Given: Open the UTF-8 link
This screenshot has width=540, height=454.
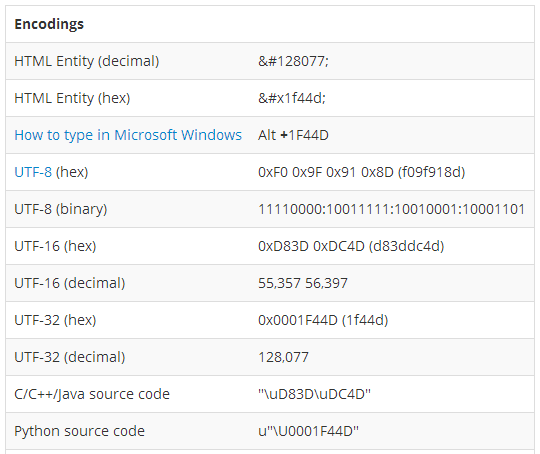Looking at the screenshot, I should point(33,172).
